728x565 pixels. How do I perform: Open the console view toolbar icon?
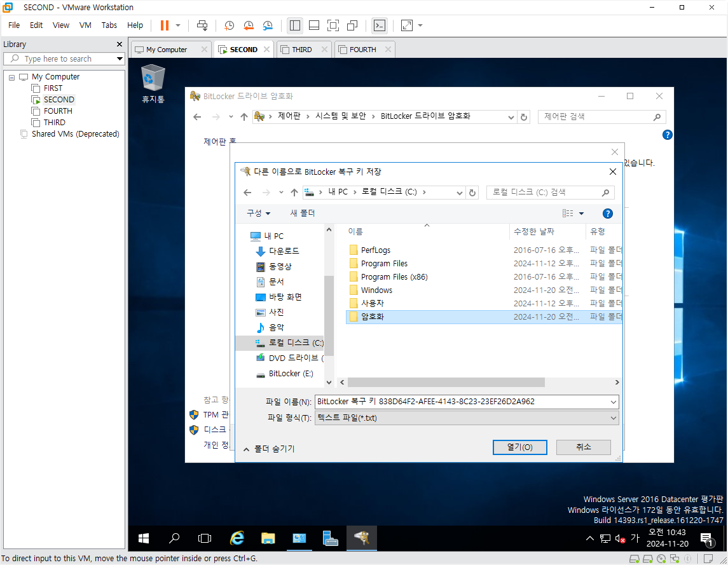click(380, 25)
